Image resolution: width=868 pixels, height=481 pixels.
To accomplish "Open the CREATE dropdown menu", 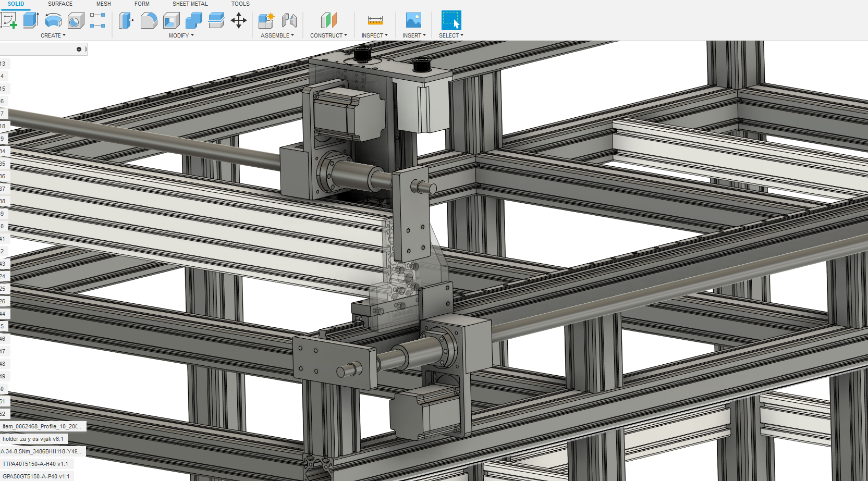I will tap(53, 35).
